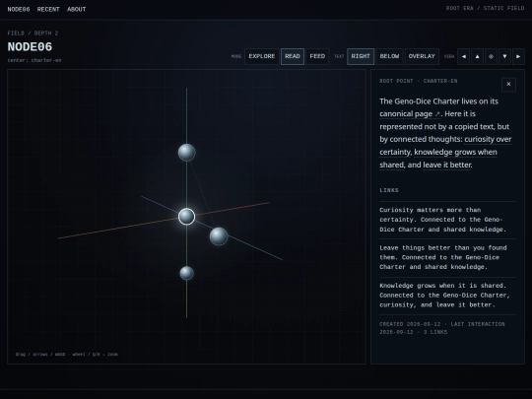Click the NODE06 page title heading
The height and width of the screenshot is (399, 532).
[x=30, y=47]
